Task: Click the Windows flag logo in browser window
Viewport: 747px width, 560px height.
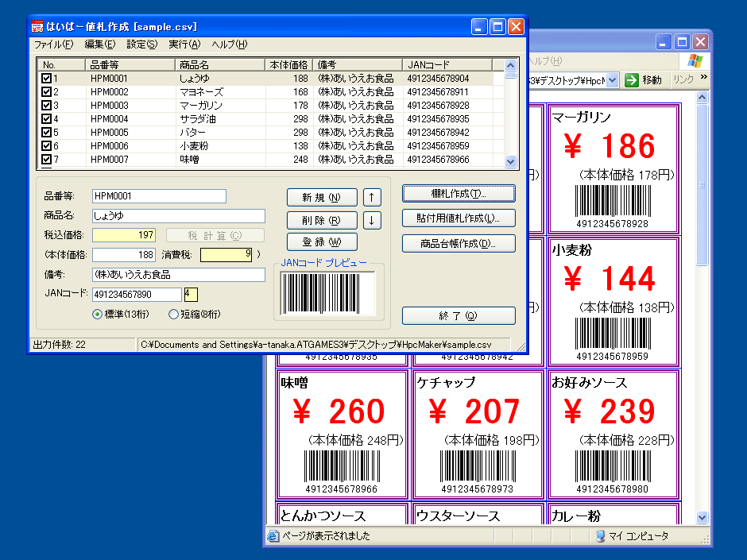Action: coord(695,61)
